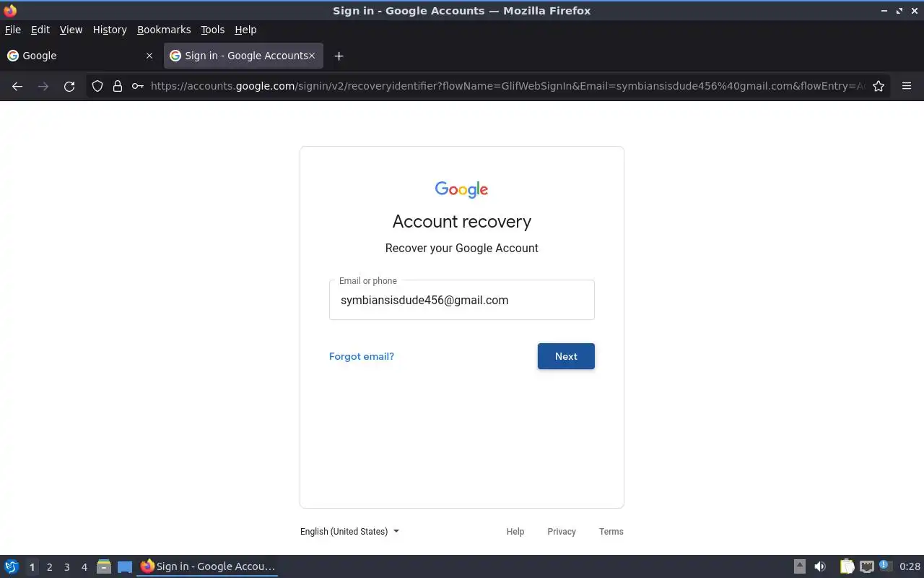Click the network status tray icon
Screen dimensions: 924x578
867,566
